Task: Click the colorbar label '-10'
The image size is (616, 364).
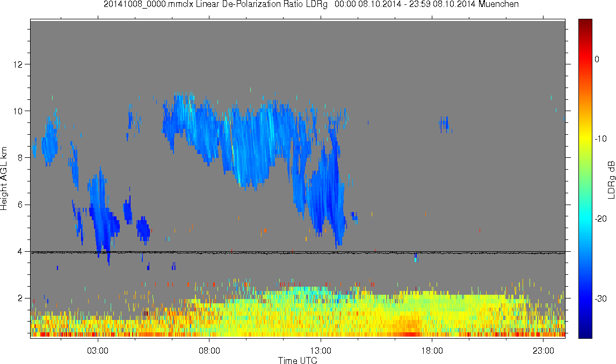Action: click(x=600, y=139)
